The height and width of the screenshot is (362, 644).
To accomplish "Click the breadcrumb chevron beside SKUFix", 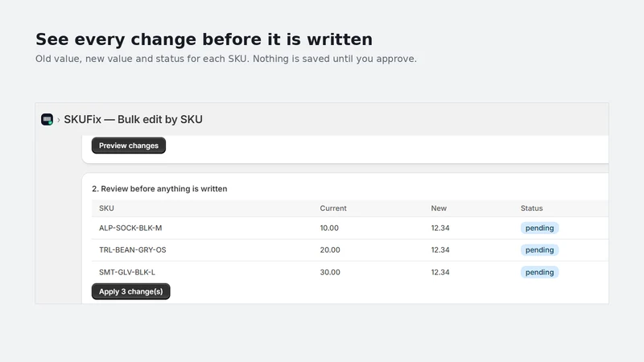I will click(x=59, y=120).
